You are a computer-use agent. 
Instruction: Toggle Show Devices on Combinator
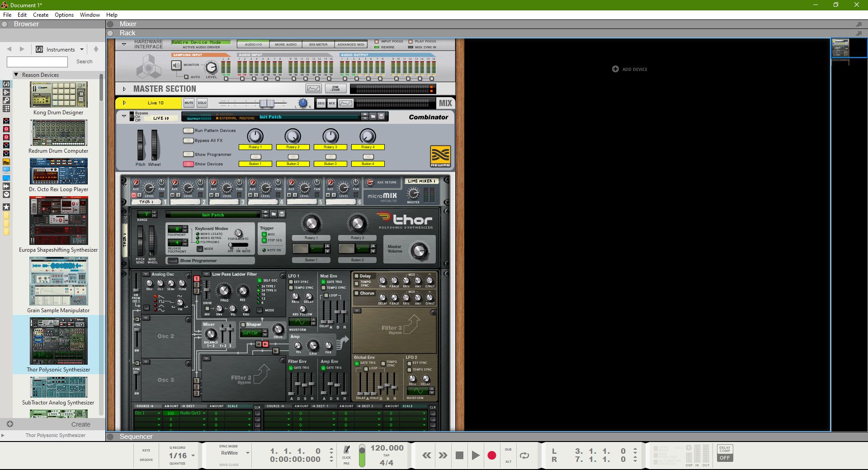click(x=188, y=164)
